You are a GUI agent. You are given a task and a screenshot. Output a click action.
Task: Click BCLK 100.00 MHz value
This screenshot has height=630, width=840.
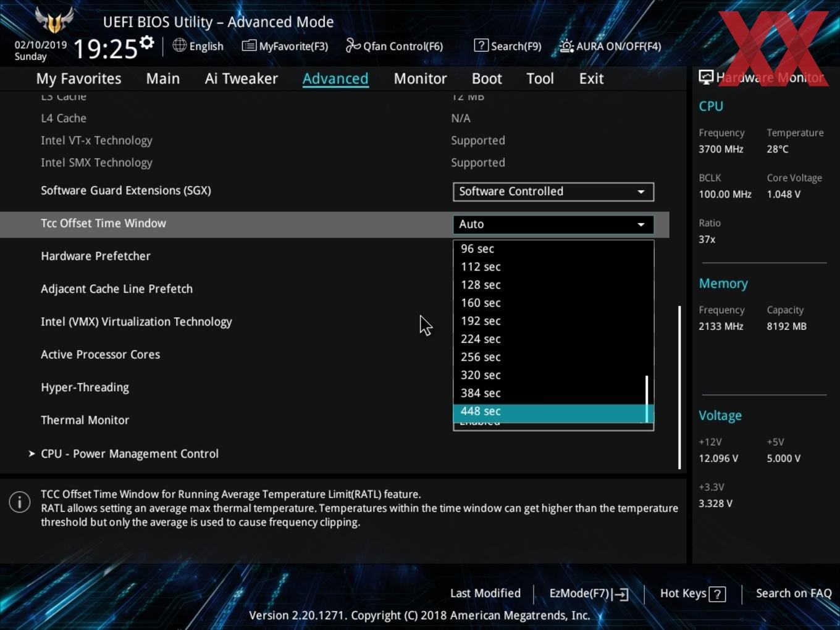tap(725, 194)
